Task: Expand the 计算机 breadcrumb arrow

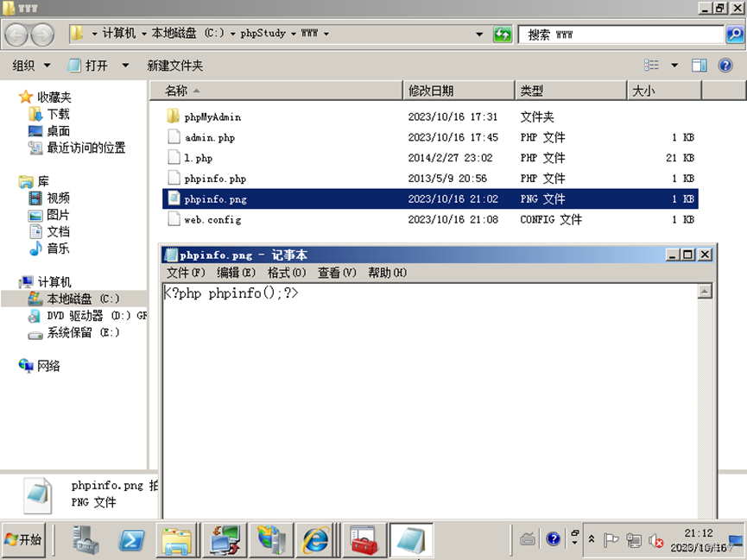Action: [x=143, y=34]
